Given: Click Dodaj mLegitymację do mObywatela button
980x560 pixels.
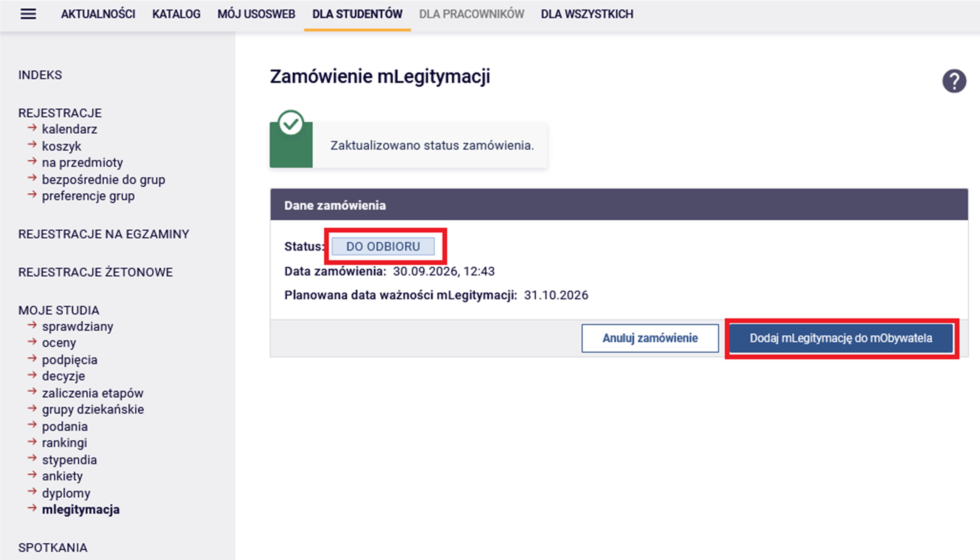Looking at the screenshot, I should 841,338.
